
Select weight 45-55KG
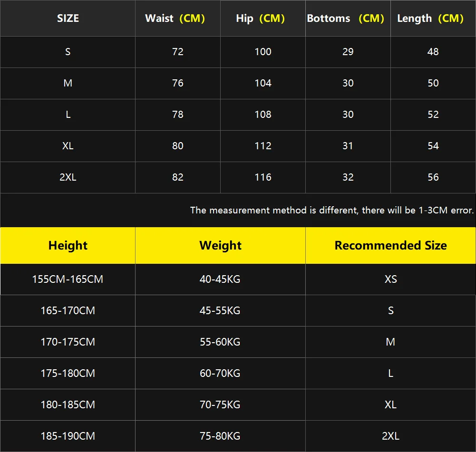pos(220,311)
